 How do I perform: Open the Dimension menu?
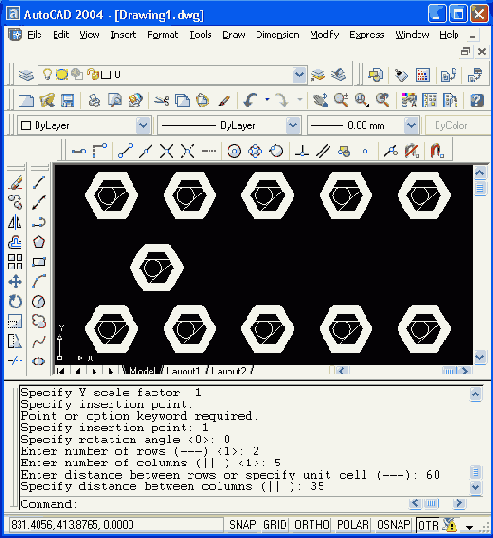[x=278, y=35]
